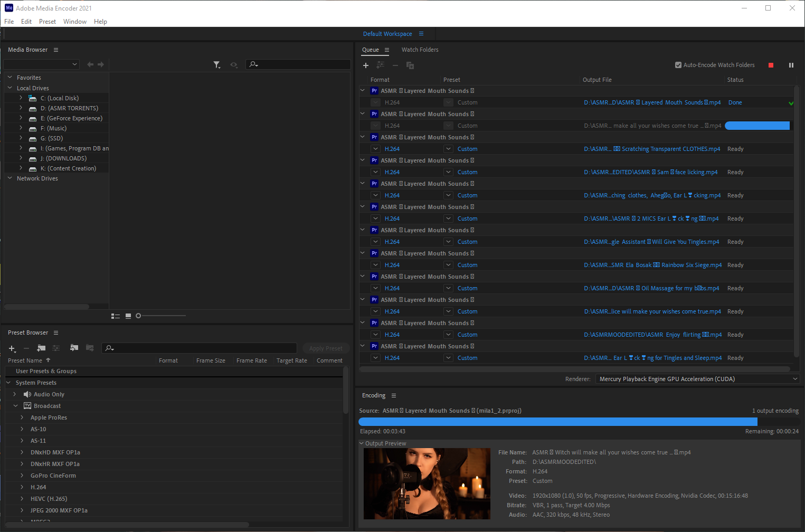Open the File menu
This screenshot has height=532, width=805.
click(x=9, y=22)
